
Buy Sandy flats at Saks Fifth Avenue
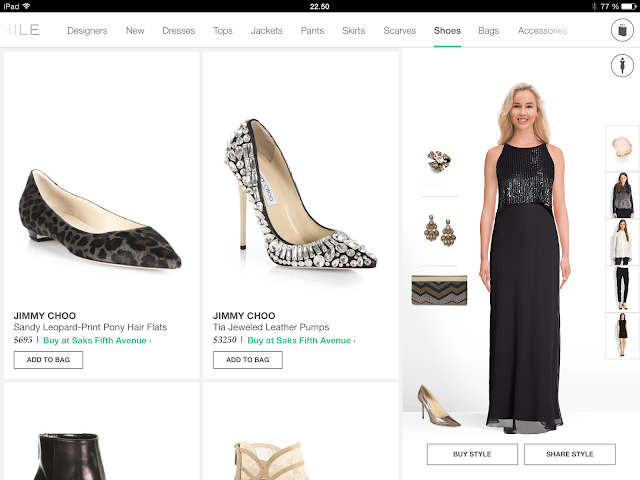click(x=97, y=340)
